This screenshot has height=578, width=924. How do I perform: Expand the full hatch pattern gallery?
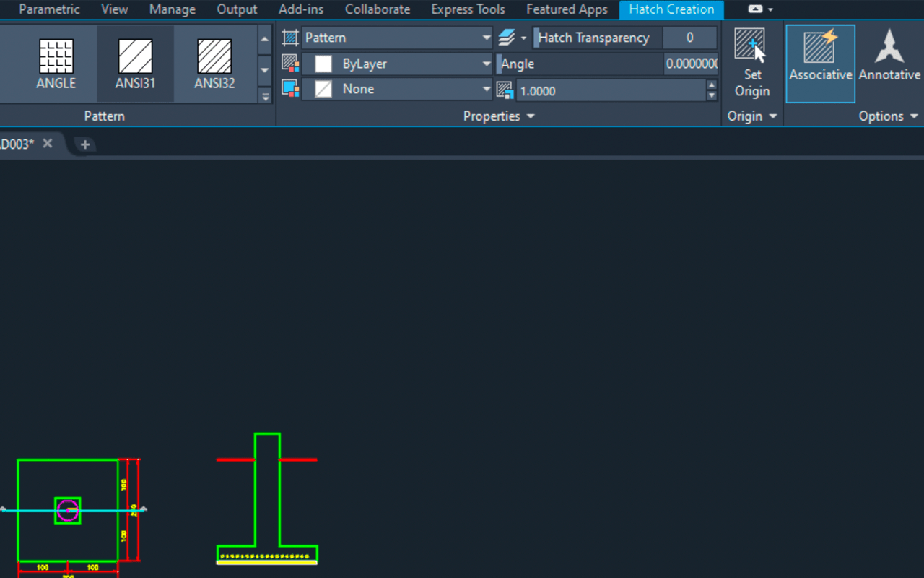pyautogui.click(x=265, y=95)
